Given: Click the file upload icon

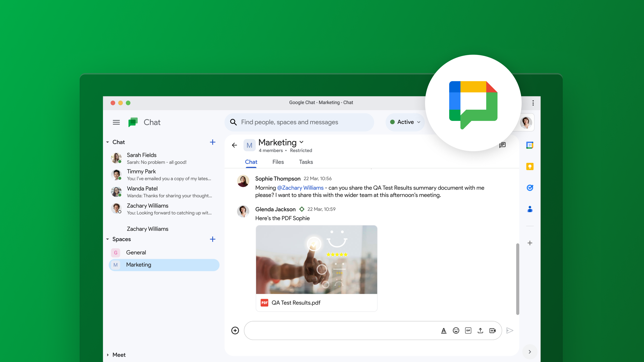Looking at the screenshot, I should pos(481,331).
